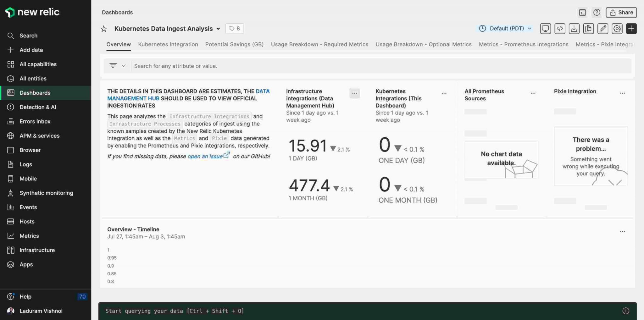Click the Share button

coord(621,13)
